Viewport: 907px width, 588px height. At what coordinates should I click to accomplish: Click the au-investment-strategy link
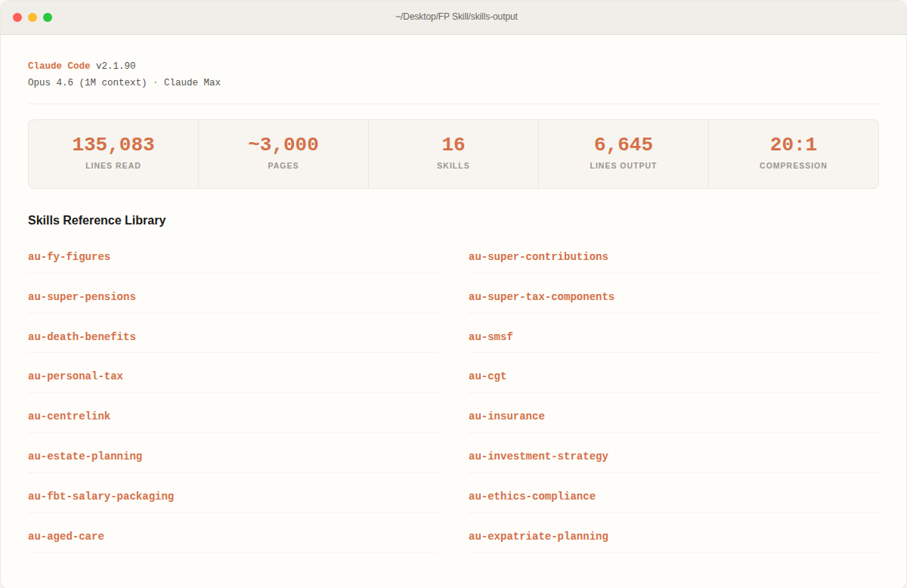coord(538,456)
